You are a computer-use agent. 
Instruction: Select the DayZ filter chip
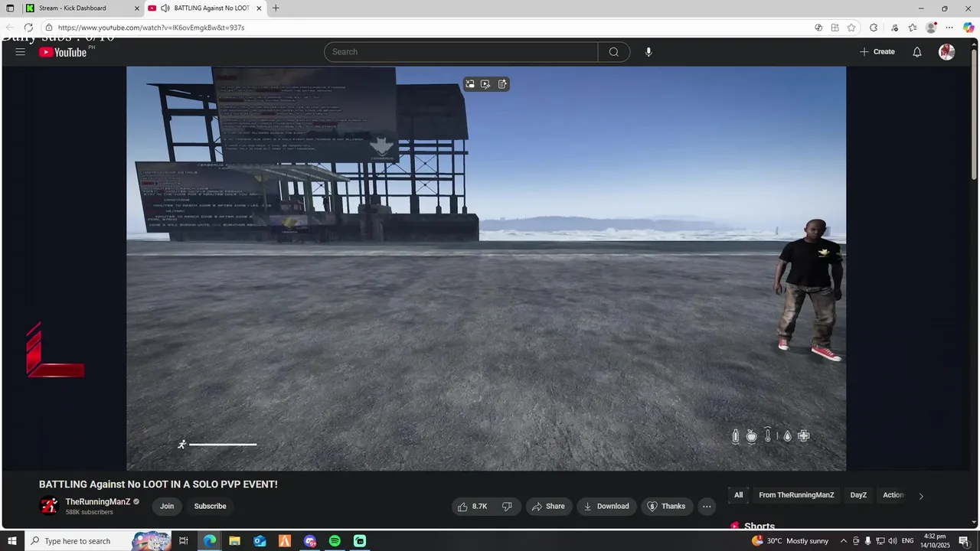(858, 495)
